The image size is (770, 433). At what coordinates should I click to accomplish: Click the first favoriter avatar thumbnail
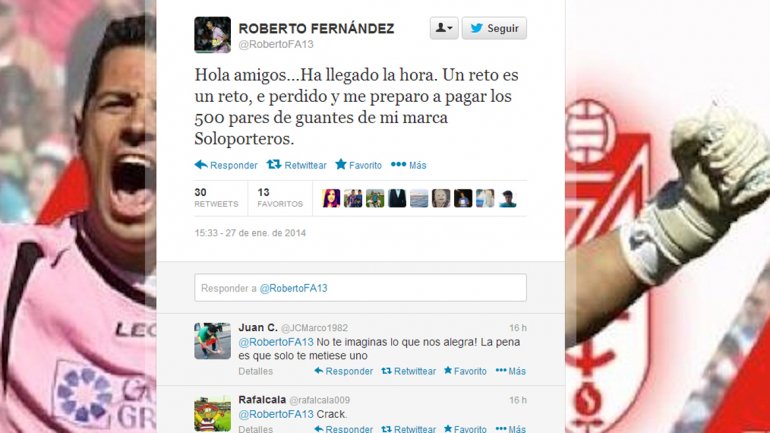(x=331, y=198)
